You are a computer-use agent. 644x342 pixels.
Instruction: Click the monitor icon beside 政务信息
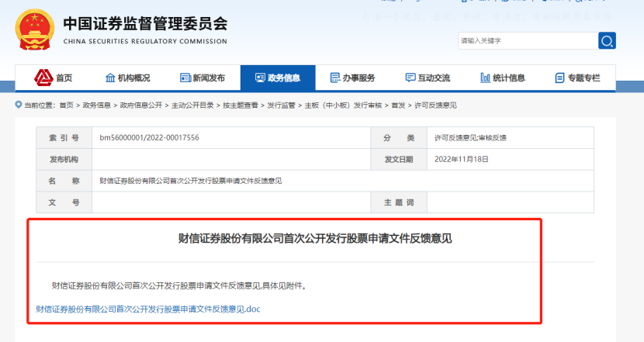coord(260,78)
